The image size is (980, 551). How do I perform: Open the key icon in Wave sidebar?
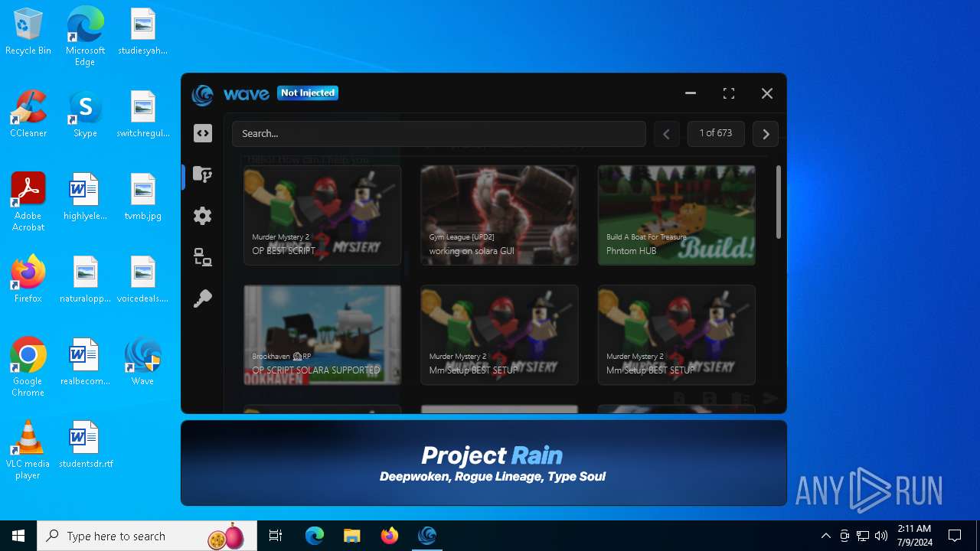pyautogui.click(x=203, y=298)
